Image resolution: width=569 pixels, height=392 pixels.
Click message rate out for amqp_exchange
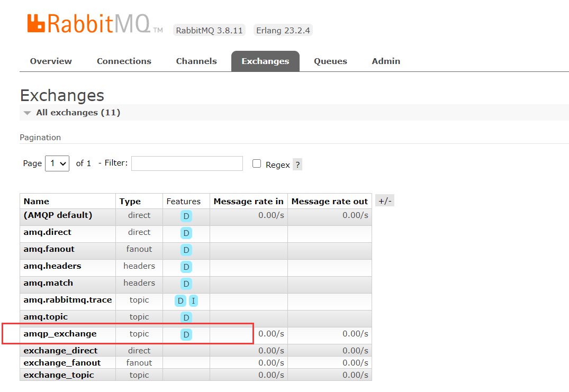(355, 334)
